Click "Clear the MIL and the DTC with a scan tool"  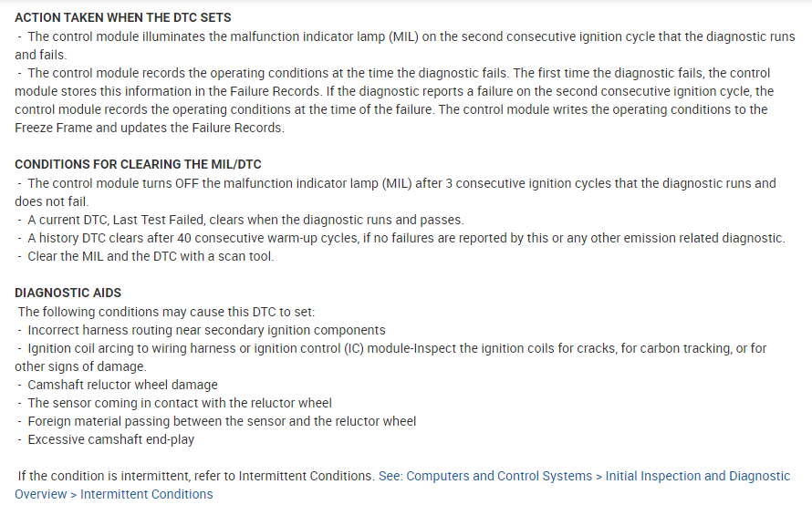click(x=150, y=256)
